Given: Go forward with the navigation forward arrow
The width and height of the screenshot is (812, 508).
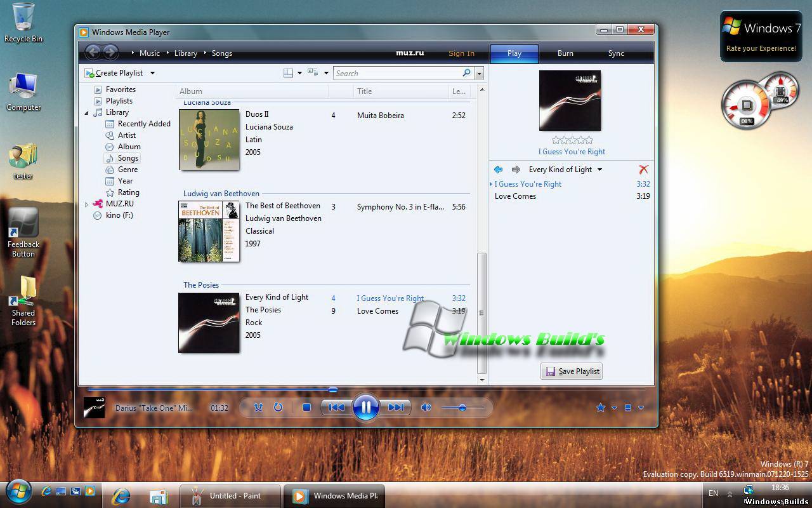Looking at the screenshot, I should pos(110,53).
